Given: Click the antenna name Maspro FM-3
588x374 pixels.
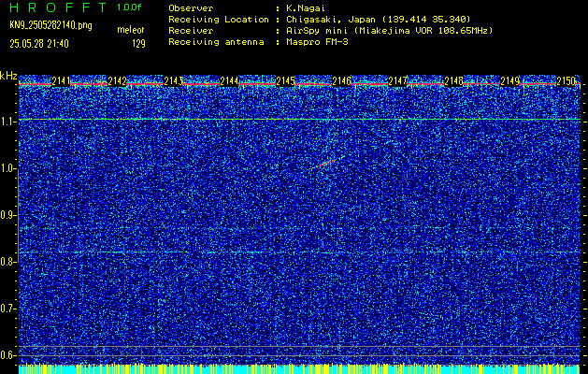Looking at the screenshot, I should click(x=317, y=42).
